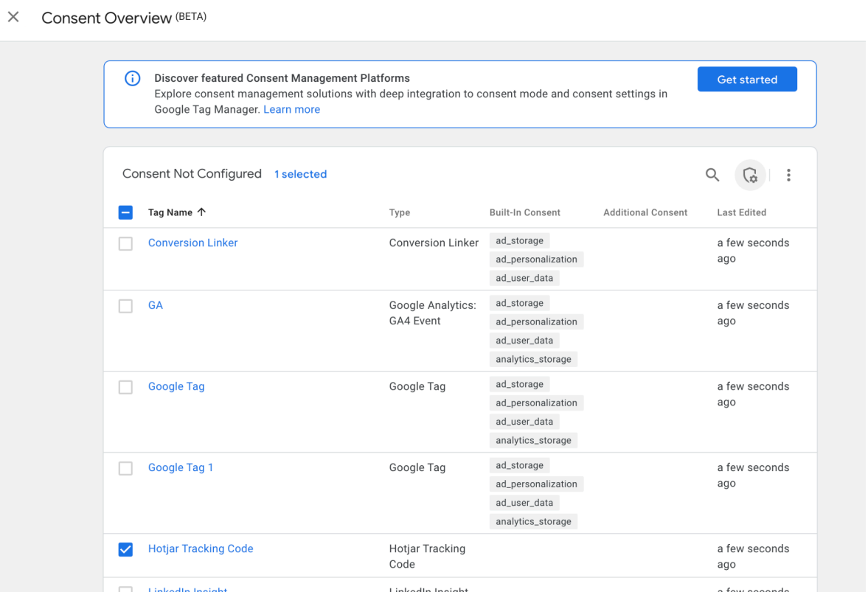The height and width of the screenshot is (592, 868).
Task: Open the Conversion Linker tag link
Action: pyautogui.click(x=192, y=243)
